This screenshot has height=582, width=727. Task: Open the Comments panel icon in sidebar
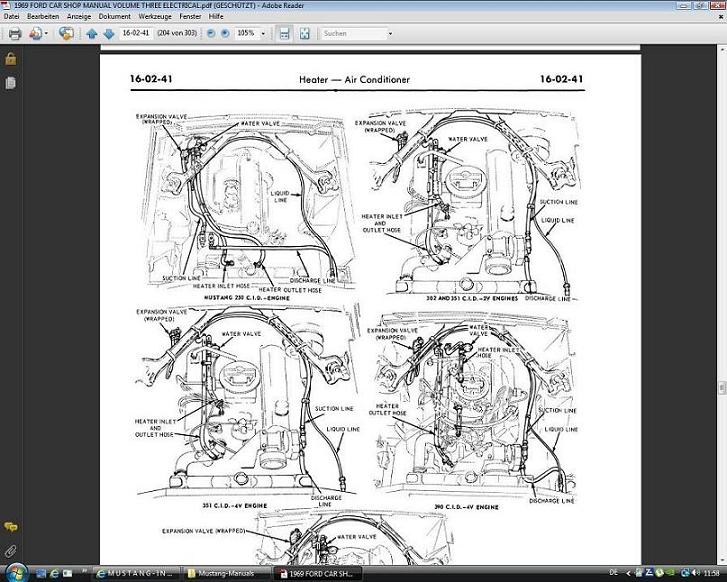click(11, 527)
